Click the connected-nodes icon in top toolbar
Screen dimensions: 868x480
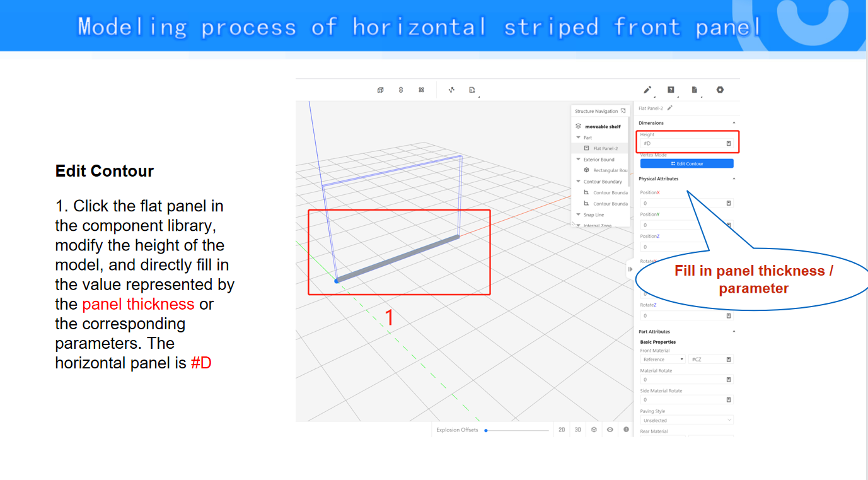point(451,90)
